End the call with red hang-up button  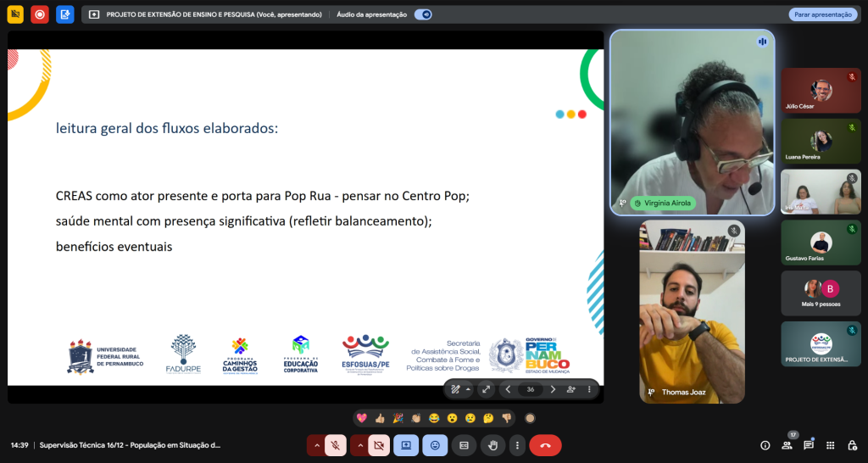click(545, 445)
